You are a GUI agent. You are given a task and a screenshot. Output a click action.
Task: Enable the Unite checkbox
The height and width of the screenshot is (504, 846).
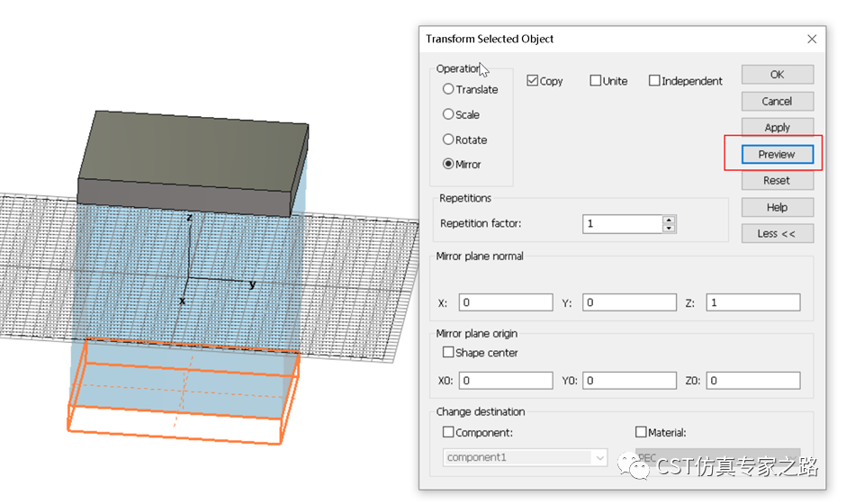click(595, 80)
